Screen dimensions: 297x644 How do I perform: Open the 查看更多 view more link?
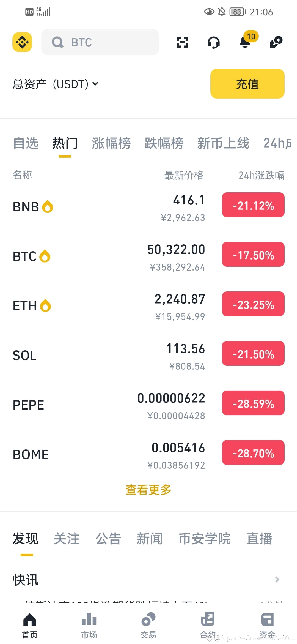[x=148, y=490]
